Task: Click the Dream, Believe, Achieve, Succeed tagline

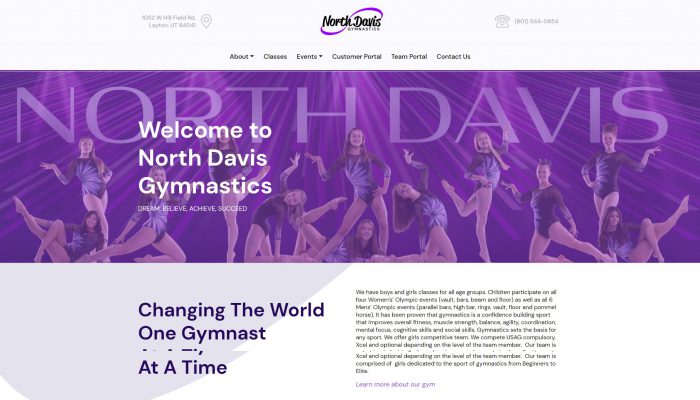Action: point(192,208)
